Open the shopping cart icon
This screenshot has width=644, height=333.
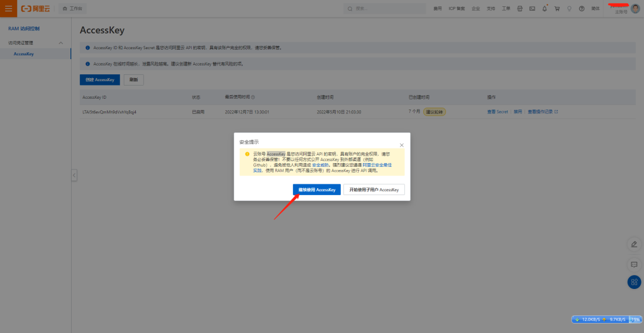[557, 9]
